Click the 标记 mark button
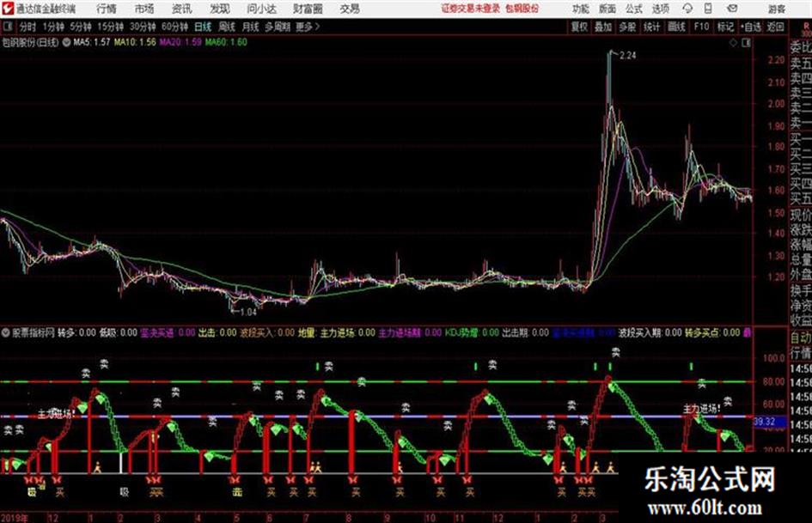The height and width of the screenshot is (523, 812). pyautogui.click(x=725, y=27)
